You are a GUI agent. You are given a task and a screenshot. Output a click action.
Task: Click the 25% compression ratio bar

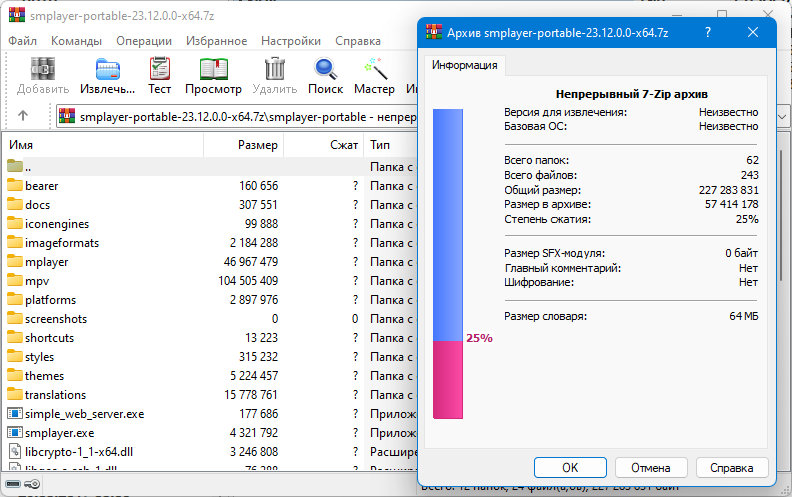pyautogui.click(x=448, y=264)
